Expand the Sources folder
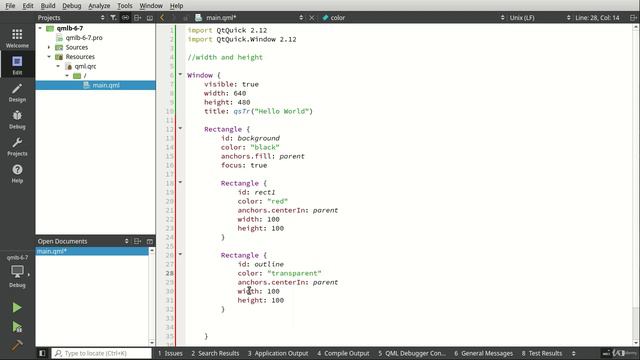 (x=49, y=47)
